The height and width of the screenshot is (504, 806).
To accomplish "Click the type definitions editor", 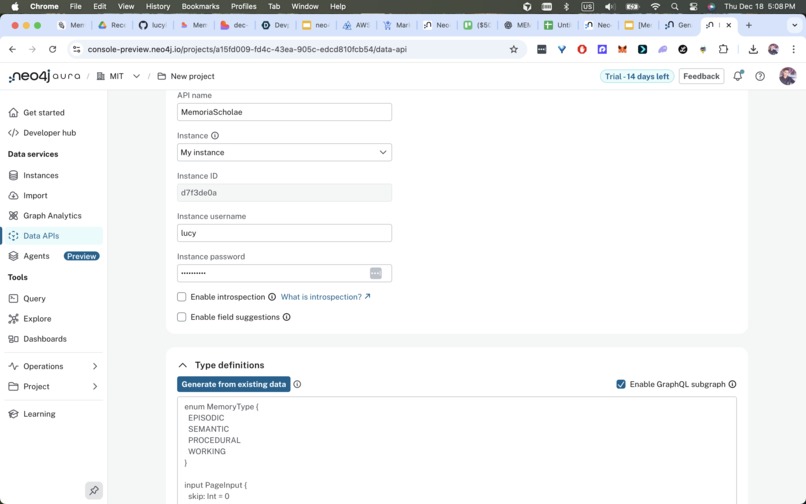I will 457,450.
